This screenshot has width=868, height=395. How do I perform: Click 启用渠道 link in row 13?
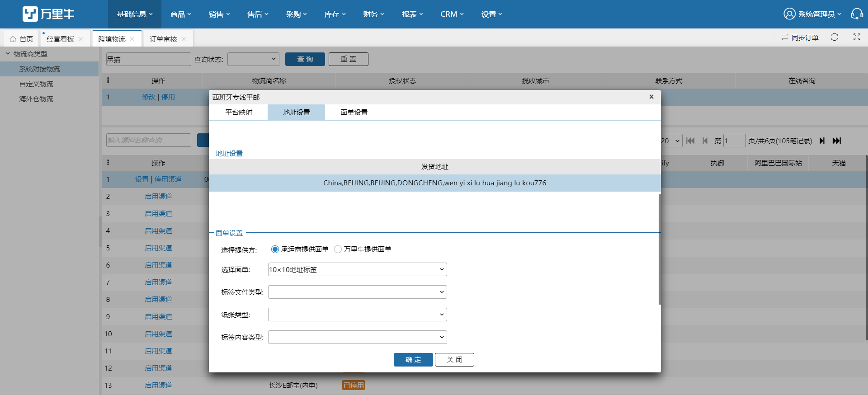(x=158, y=385)
